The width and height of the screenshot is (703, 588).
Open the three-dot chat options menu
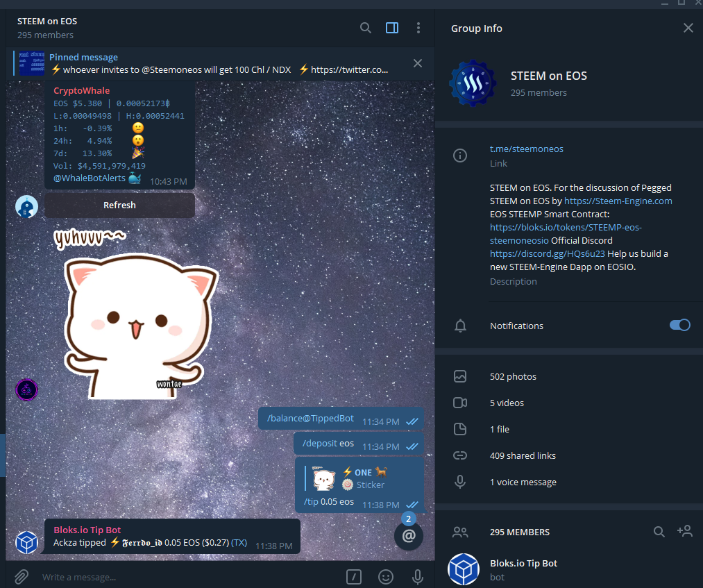coord(418,28)
